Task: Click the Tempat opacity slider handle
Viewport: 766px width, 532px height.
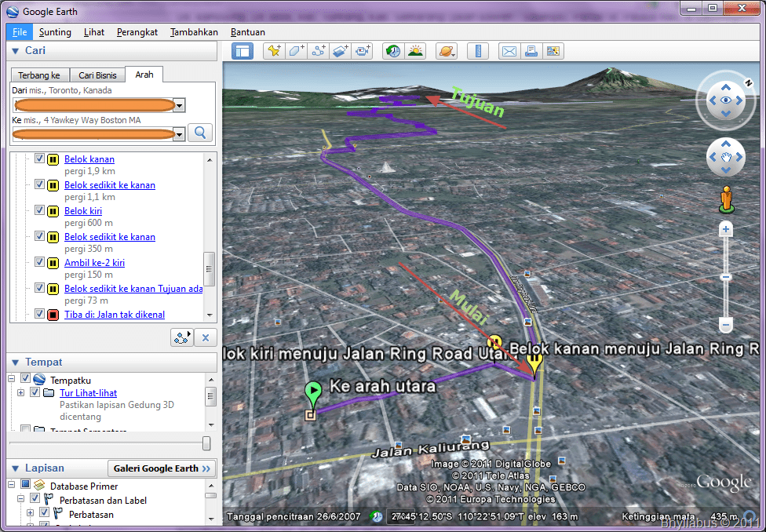Action: tap(206, 443)
